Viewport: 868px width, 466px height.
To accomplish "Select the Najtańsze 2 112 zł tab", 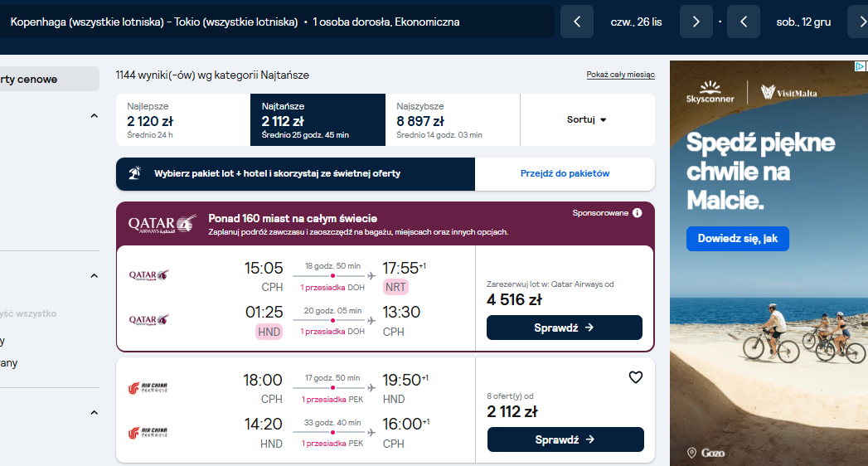I will (318, 119).
